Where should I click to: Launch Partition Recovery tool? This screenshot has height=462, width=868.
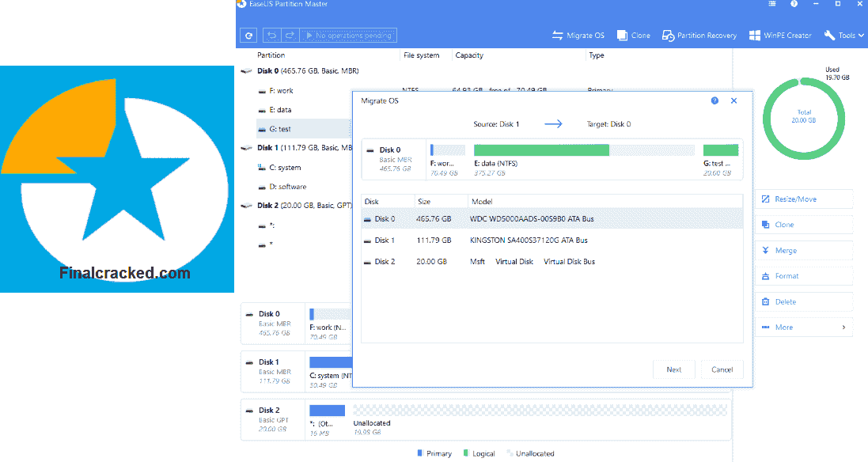coord(699,36)
